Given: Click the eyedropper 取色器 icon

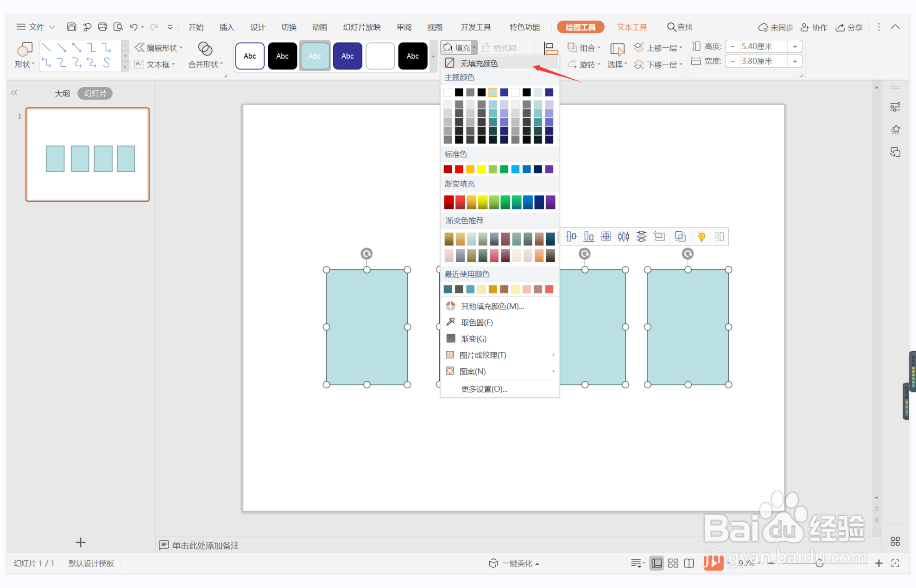Looking at the screenshot, I should pos(450,322).
